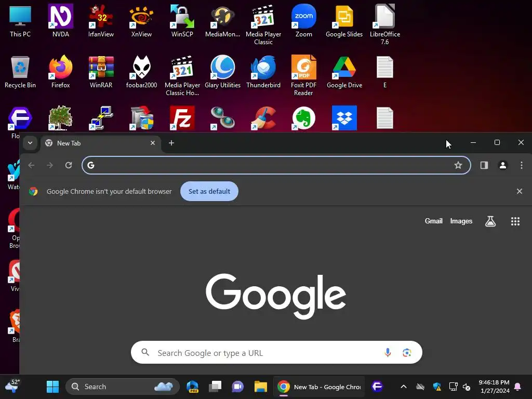The width and height of the screenshot is (532, 399).
Task: Select the foobar2000 desktop icon
Action: (141, 72)
